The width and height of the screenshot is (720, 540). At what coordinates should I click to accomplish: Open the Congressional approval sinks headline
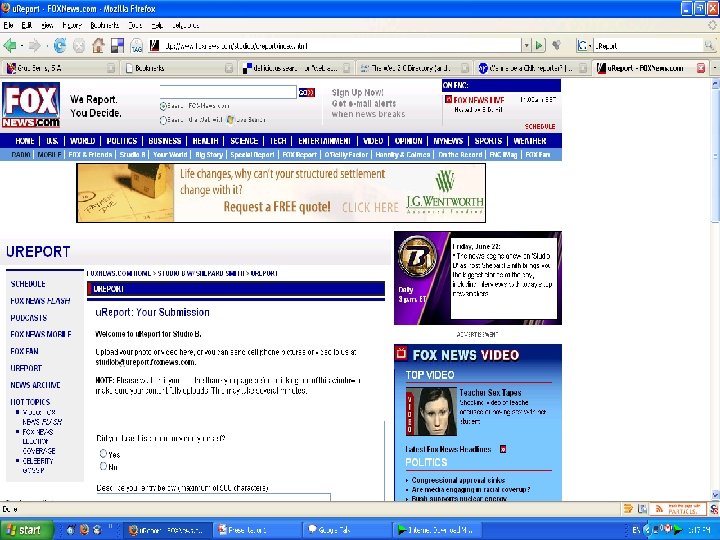click(458, 480)
